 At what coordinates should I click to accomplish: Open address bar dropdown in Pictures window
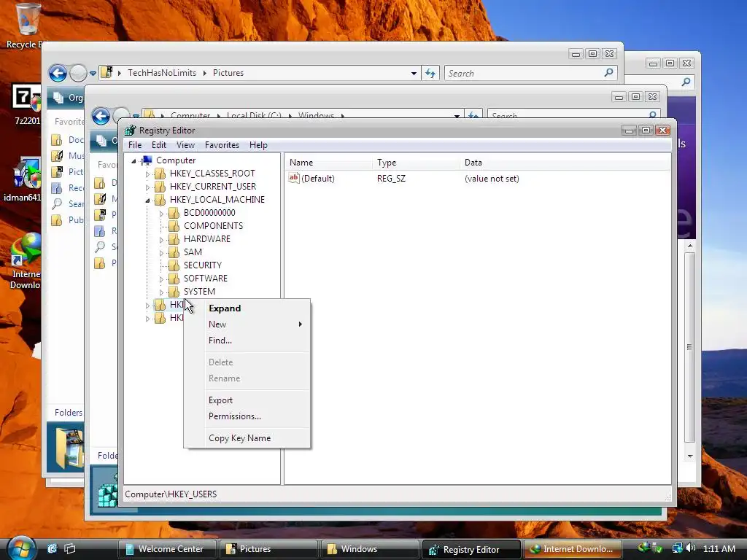coord(414,74)
